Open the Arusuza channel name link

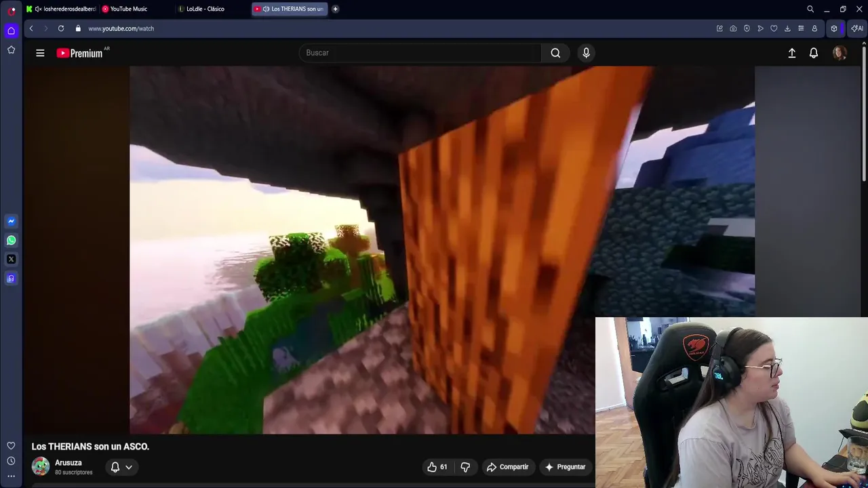(x=68, y=463)
